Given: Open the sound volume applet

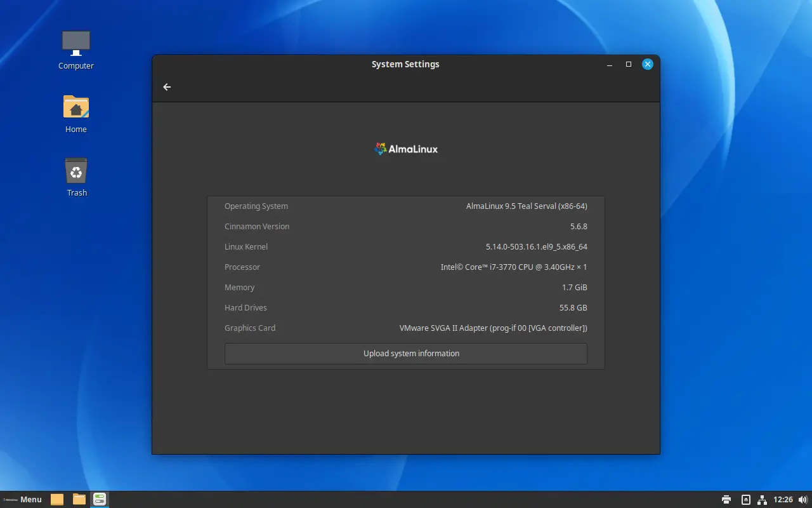Looking at the screenshot, I should pyautogui.click(x=803, y=500).
